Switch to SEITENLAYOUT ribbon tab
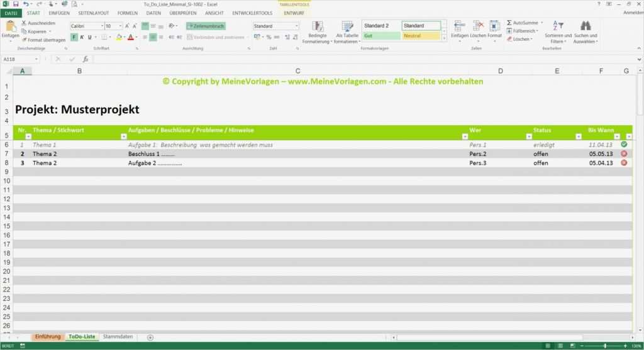The height and width of the screenshot is (350, 644). 94,13
